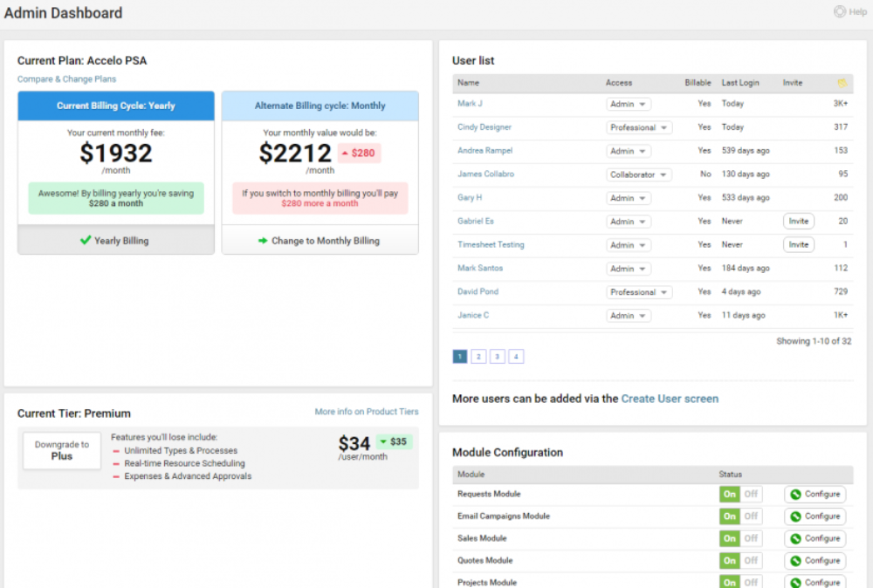Open access dropdown for Gary H
Screen dimensions: 873x588
(628, 198)
